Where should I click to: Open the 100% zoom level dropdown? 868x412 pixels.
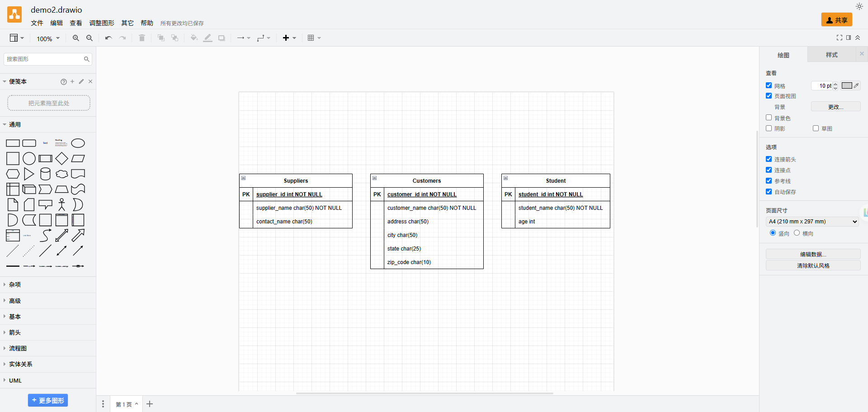pyautogui.click(x=48, y=38)
